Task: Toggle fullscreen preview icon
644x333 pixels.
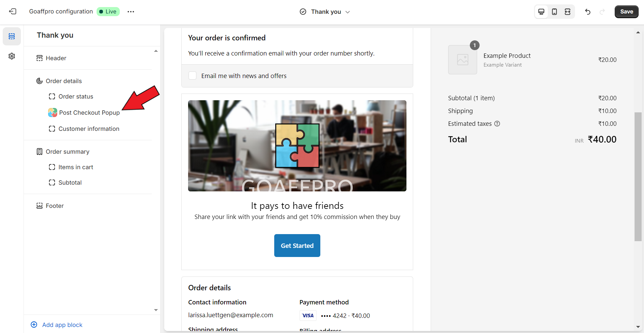Action: click(x=567, y=12)
